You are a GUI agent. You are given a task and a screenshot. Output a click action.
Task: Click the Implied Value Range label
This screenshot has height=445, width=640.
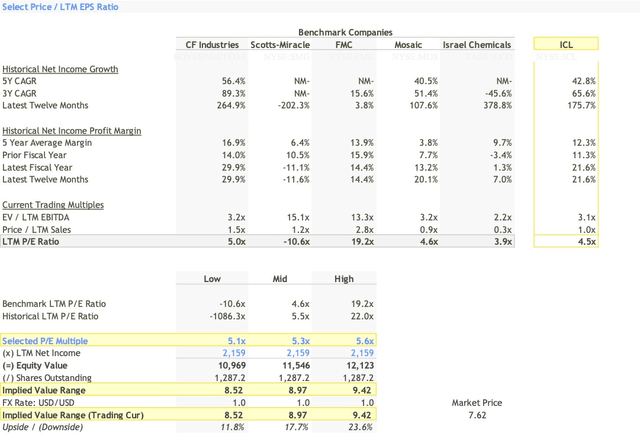[44, 390]
